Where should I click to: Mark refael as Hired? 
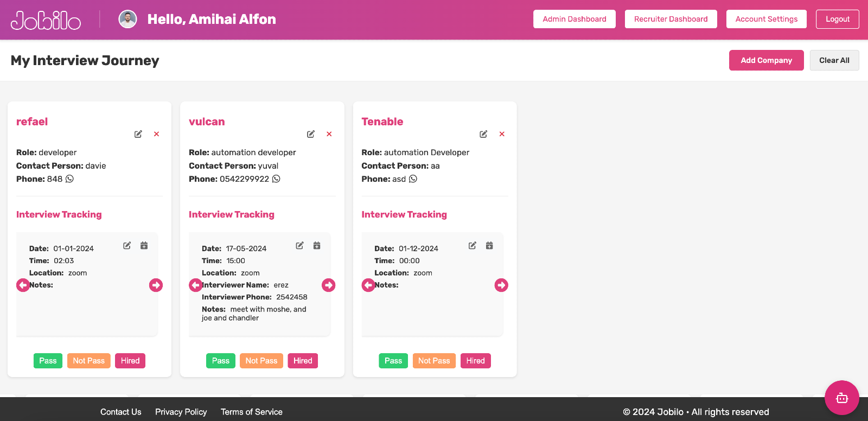[130, 361]
